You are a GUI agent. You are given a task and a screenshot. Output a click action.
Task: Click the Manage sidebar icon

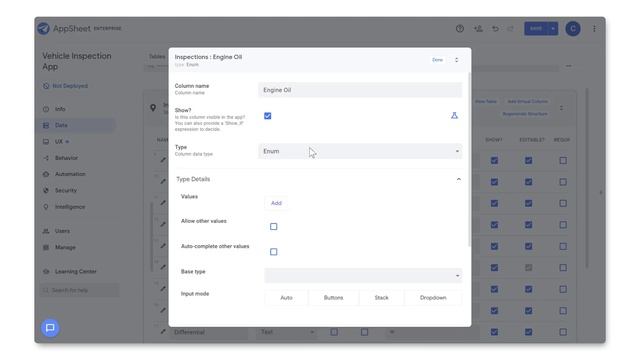click(x=46, y=247)
